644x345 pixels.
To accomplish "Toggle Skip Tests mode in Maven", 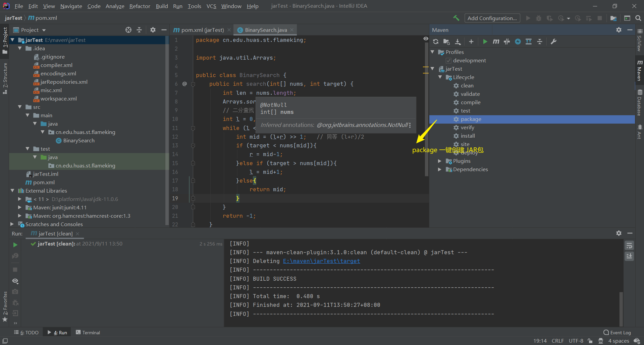I will (518, 42).
